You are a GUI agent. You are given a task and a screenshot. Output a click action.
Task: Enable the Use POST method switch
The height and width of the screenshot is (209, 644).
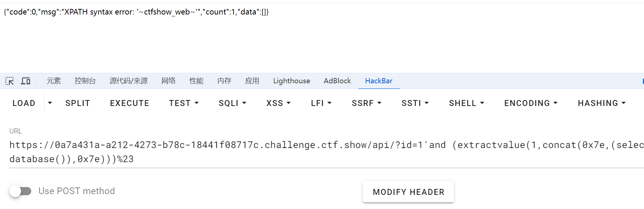click(x=20, y=191)
